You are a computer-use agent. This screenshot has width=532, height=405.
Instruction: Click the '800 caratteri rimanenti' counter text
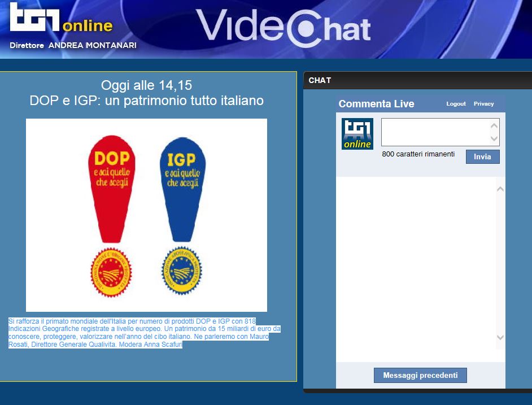point(418,154)
